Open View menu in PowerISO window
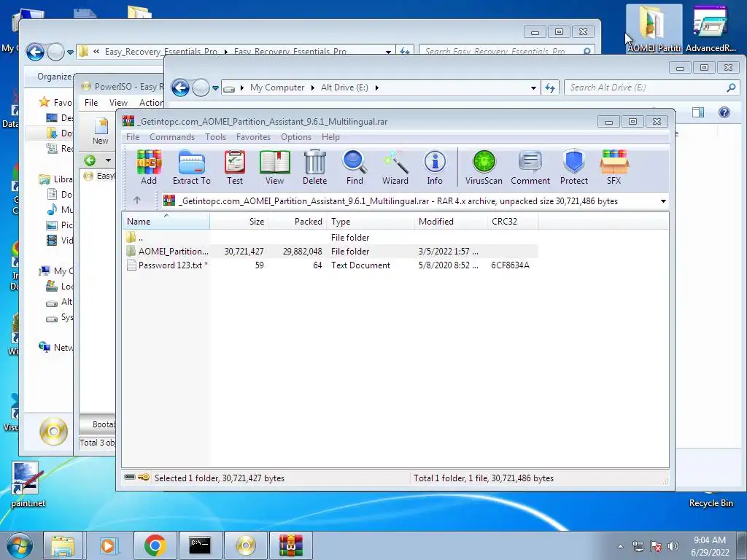 [118, 102]
